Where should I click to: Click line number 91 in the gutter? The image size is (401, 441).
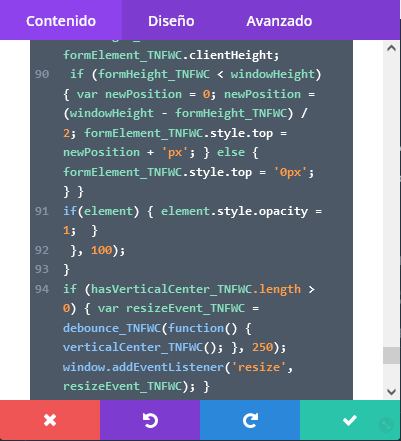click(42, 211)
